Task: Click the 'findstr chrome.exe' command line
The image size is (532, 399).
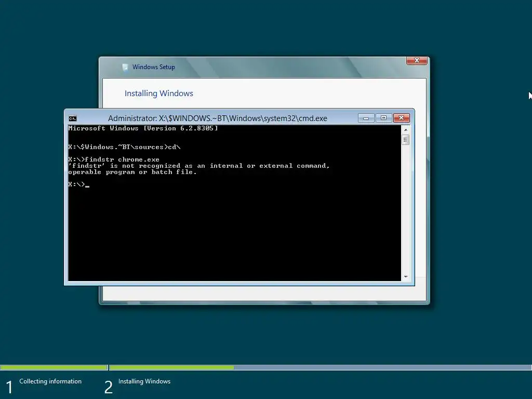Action: tap(114, 159)
